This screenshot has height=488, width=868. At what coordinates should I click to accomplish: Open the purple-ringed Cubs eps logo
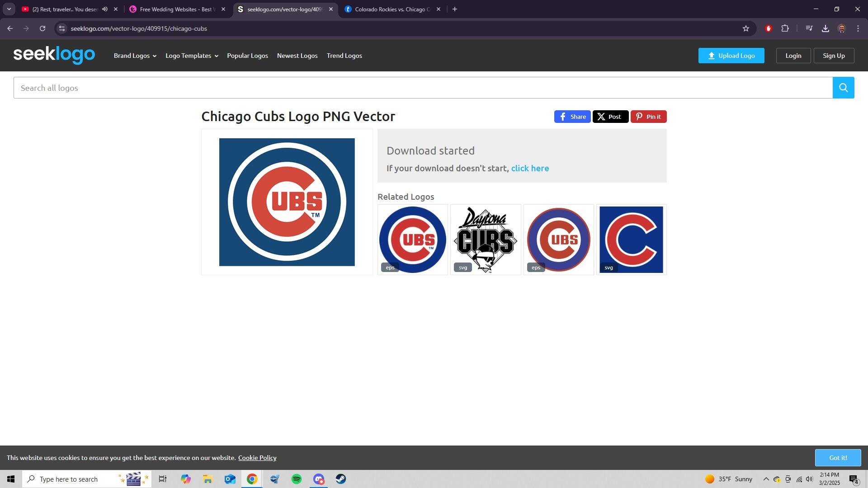tap(558, 239)
